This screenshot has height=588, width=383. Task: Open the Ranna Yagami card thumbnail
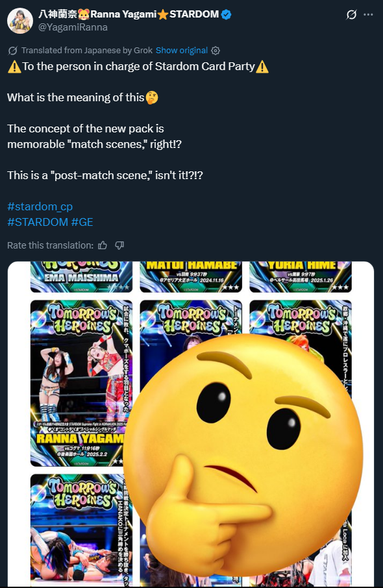point(81,384)
